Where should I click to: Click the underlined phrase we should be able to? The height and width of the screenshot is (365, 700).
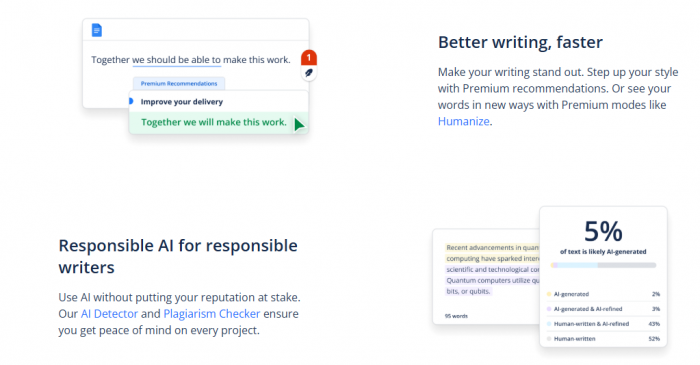[x=176, y=60]
